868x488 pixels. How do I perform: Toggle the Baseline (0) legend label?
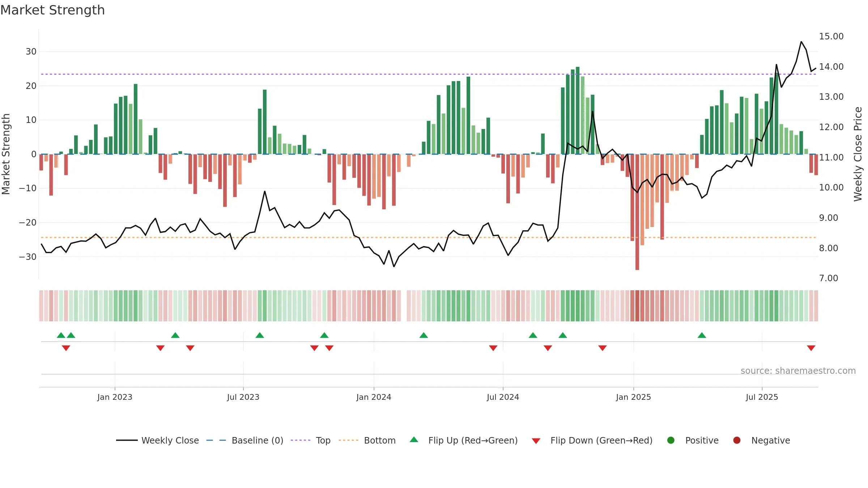[x=258, y=440]
